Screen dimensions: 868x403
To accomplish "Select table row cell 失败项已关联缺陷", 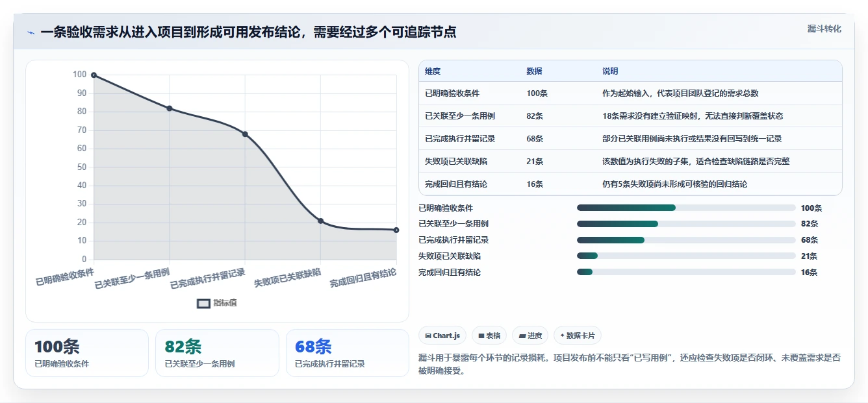I will [456, 162].
